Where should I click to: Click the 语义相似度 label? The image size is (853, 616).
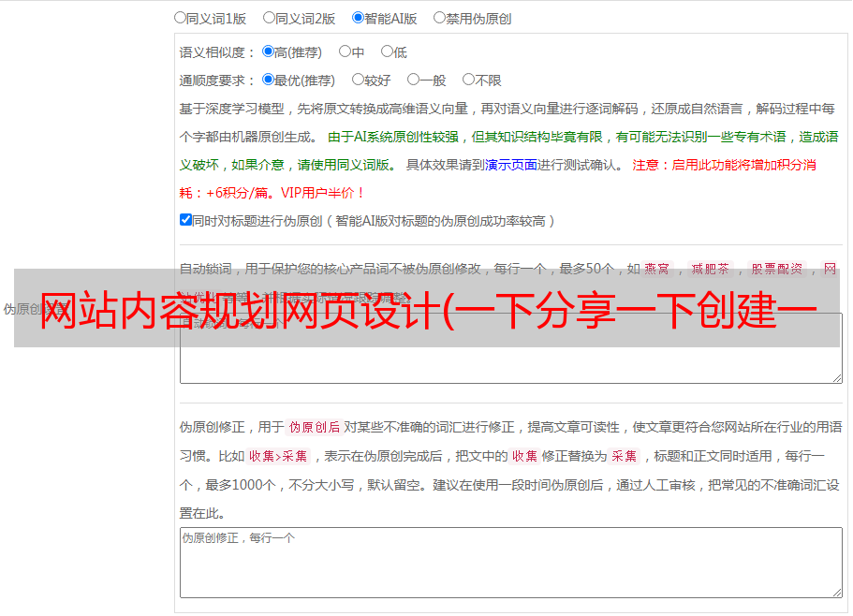217,52
